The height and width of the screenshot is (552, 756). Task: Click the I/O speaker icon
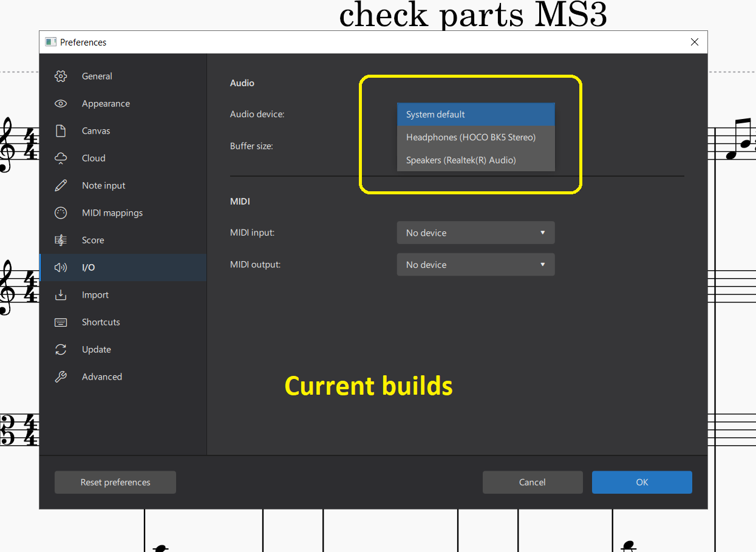pos(61,267)
